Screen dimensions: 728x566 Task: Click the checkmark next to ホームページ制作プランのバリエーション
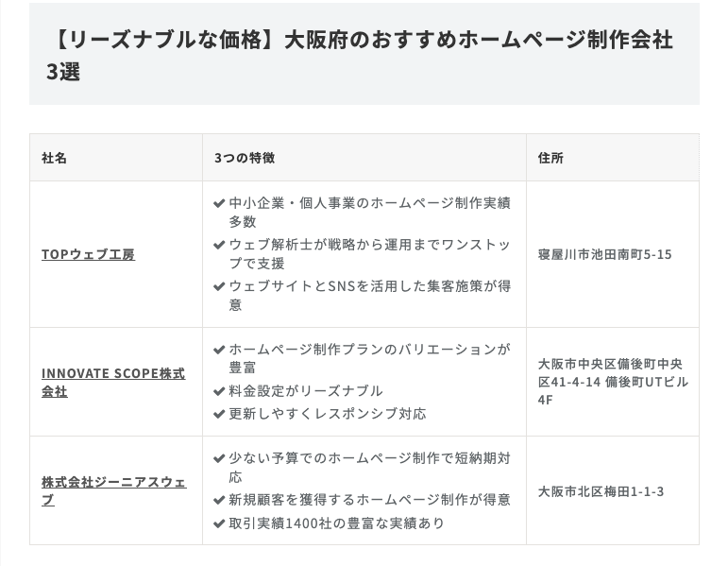pos(220,349)
